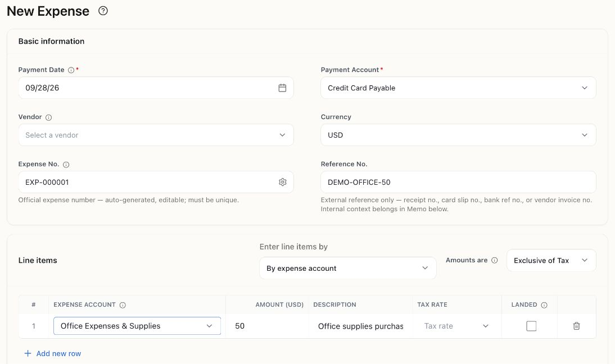Click the AMOUNT (USD) column header
Image resolution: width=615 pixels, height=364 pixels.
point(279,304)
